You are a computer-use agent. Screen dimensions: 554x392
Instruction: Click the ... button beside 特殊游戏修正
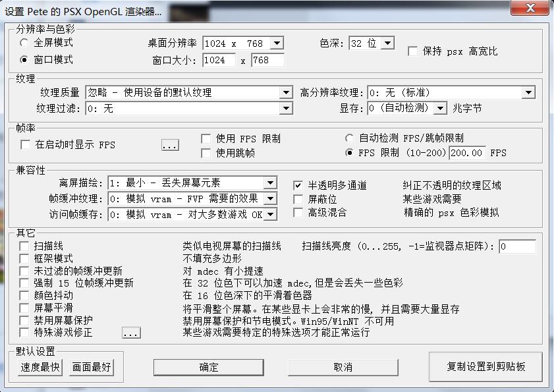pos(132,333)
